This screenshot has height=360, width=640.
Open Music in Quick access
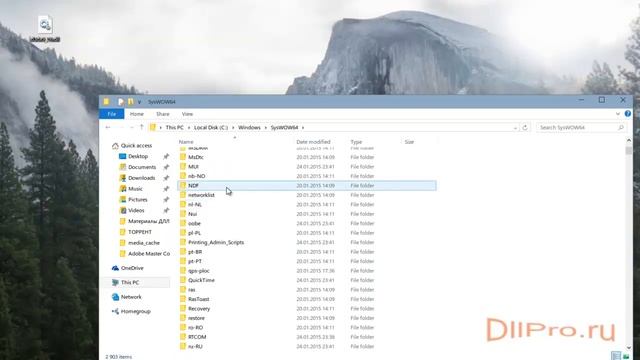(135, 189)
